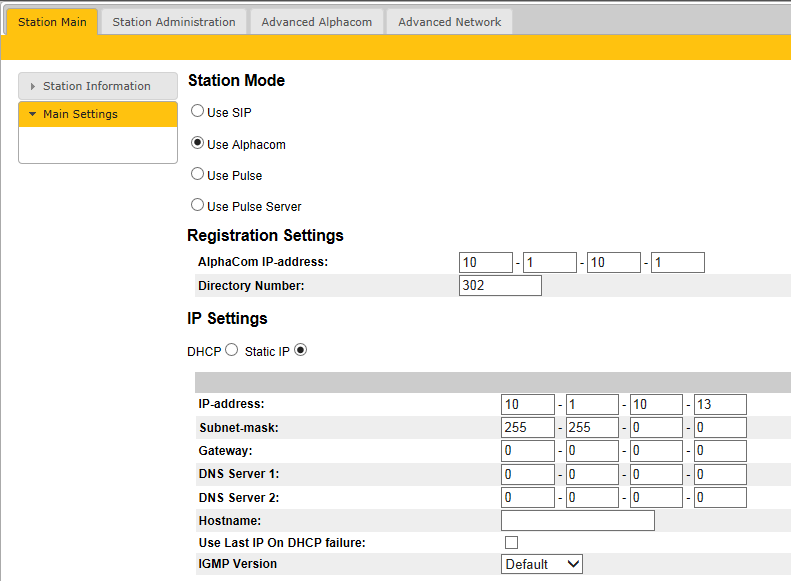Click the first Gateway octet field
This screenshot has width=791, height=581.
click(x=528, y=451)
